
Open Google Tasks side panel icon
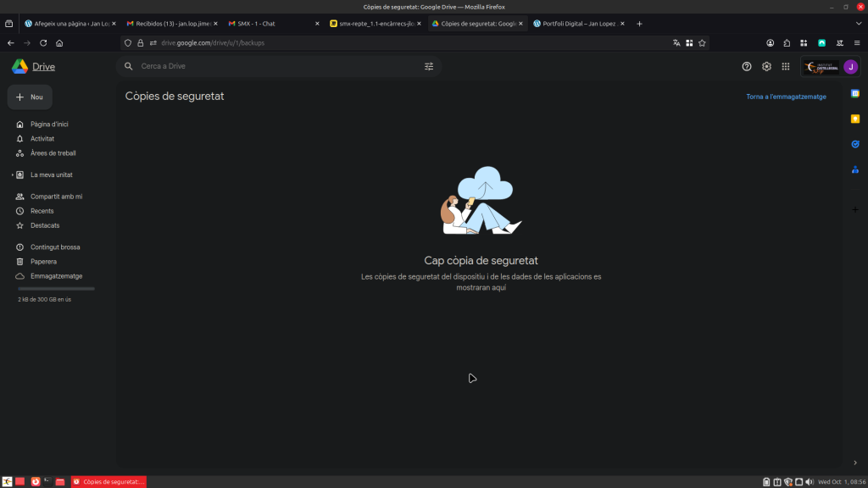tap(855, 144)
